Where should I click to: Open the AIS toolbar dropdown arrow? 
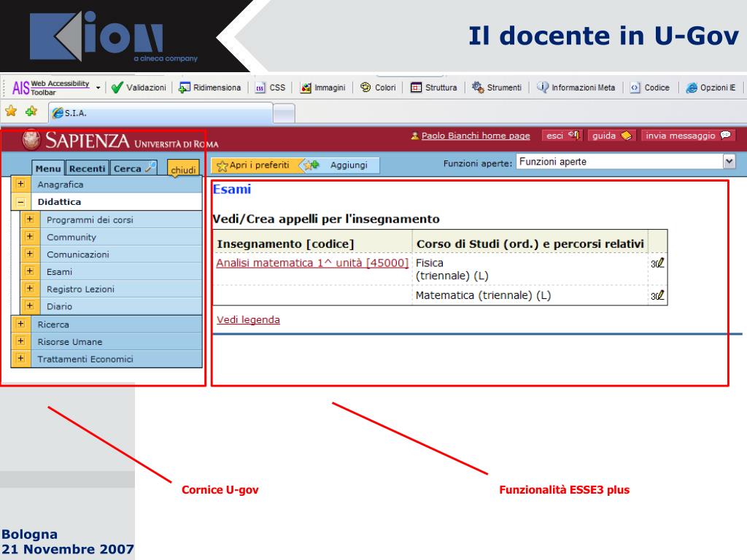[x=98, y=88]
